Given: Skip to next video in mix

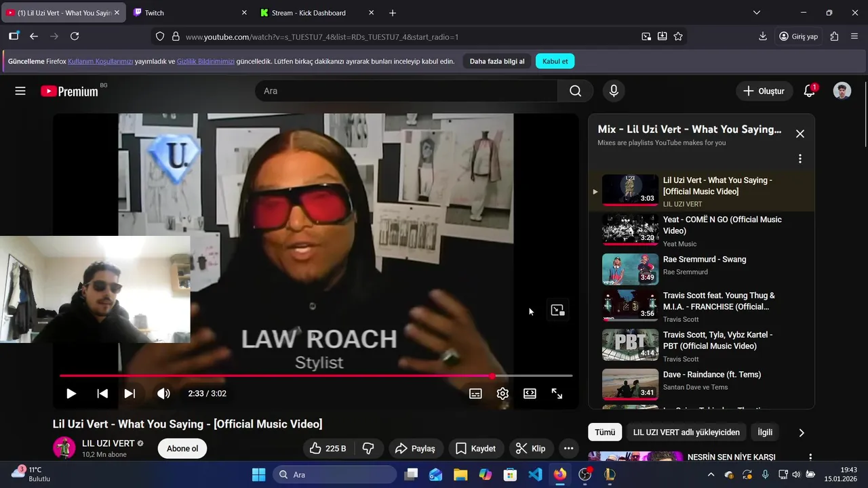Looking at the screenshot, I should pyautogui.click(x=130, y=393).
